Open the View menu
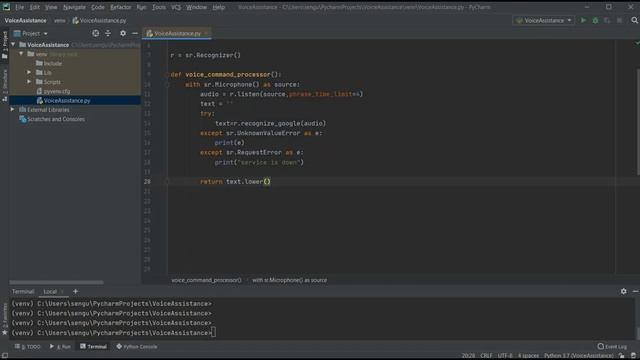This screenshot has height=360, width=640. (x=51, y=7)
